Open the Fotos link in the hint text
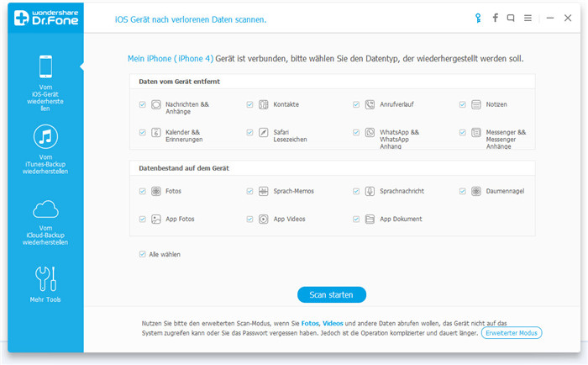The height and width of the screenshot is (365, 588). pyautogui.click(x=310, y=323)
